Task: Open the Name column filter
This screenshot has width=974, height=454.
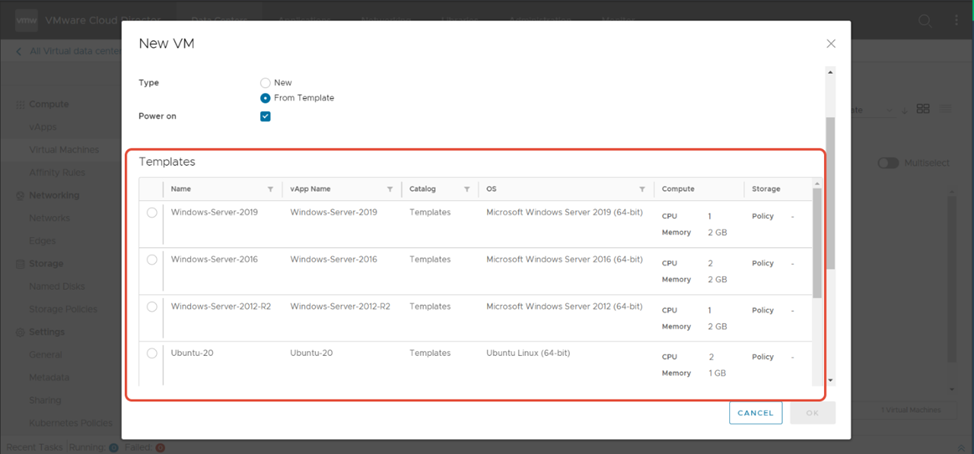Action: point(270,189)
